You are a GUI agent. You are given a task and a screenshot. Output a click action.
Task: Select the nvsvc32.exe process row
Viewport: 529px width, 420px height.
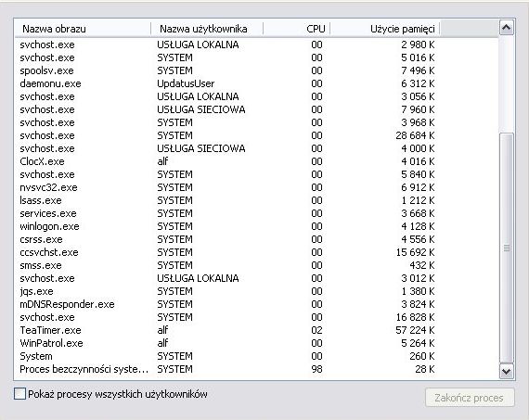click(x=256, y=187)
